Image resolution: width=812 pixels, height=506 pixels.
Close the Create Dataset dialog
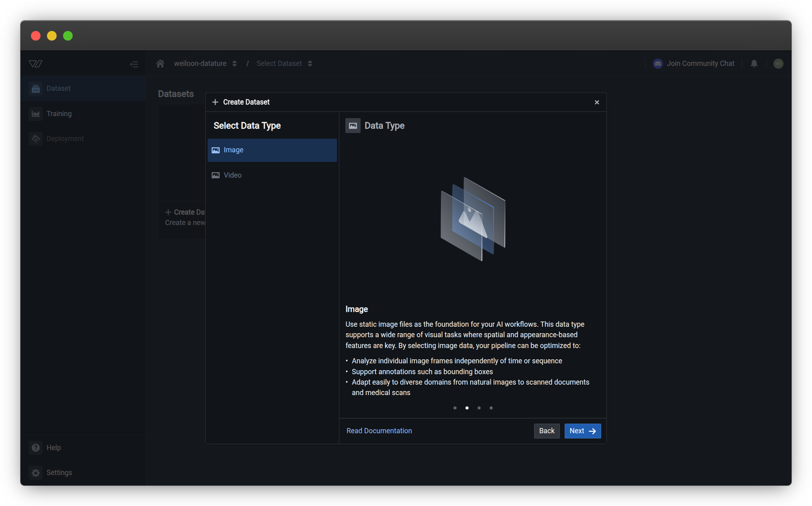tap(597, 102)
